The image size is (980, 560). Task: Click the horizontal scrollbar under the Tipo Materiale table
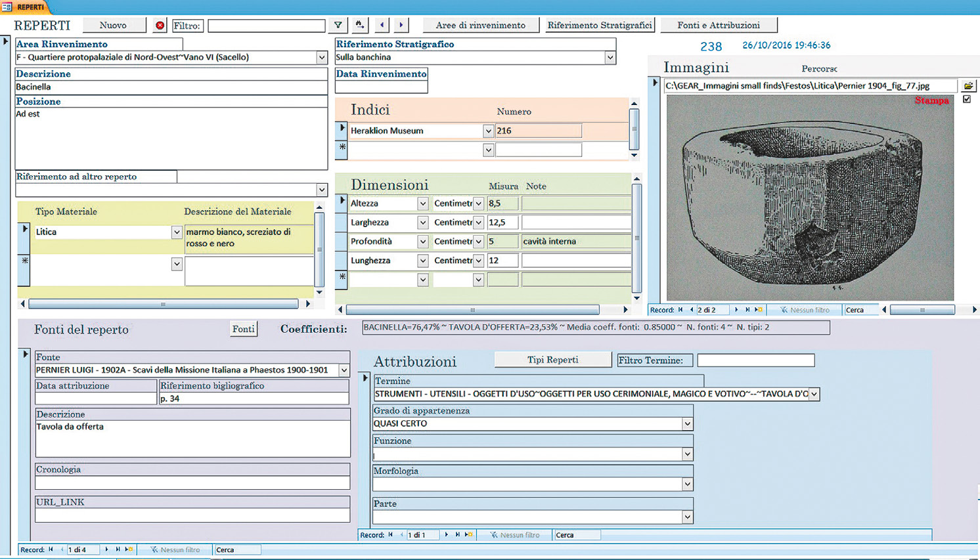(x=163, y=304)
